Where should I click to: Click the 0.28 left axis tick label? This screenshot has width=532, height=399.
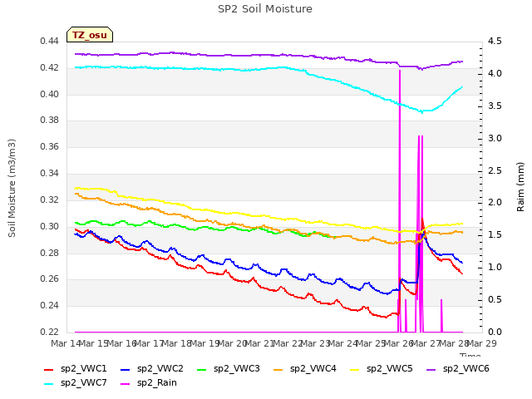click(x=50, y=253)
